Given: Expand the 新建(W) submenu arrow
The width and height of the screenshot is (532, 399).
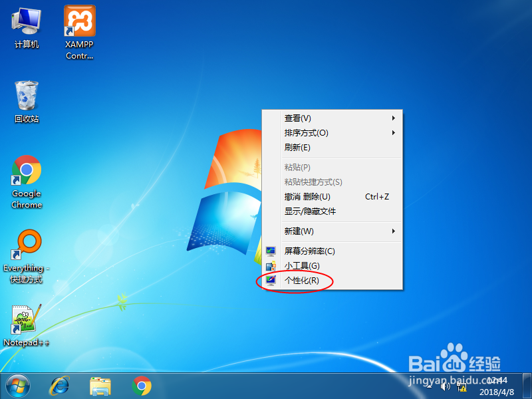Looking at the screenshot, I should pos(393,231).
